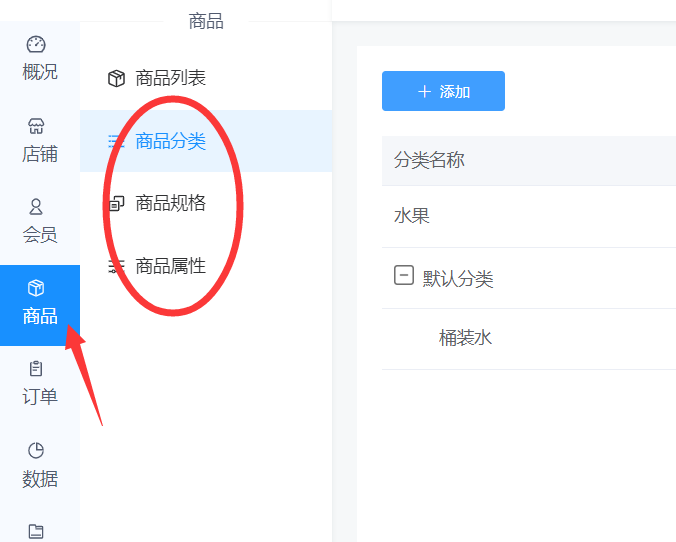Viewport: 676px width, 542px height.
Task: Open the 订单 clipboard icon
Action: pyautogui.click(x=36, y=369)
